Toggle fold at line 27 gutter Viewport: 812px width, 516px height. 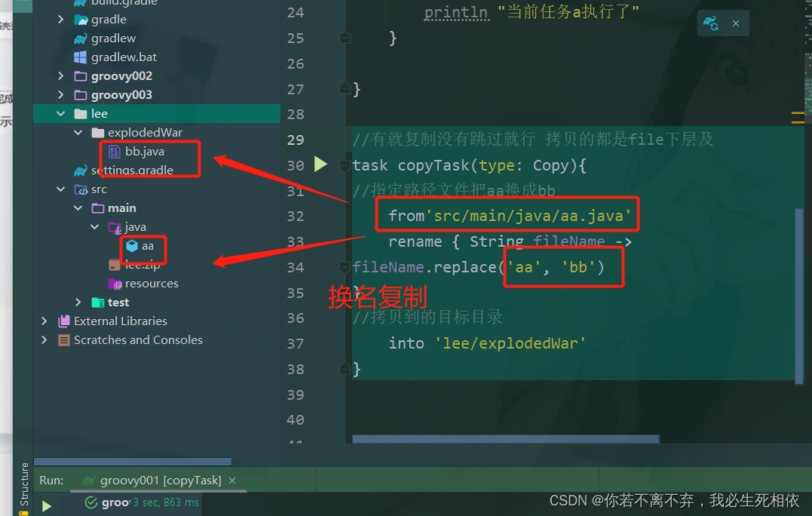345,89
